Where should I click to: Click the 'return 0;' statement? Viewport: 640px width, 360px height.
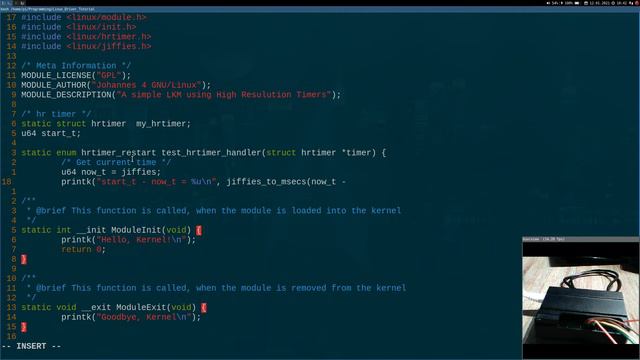click(83, 249)
